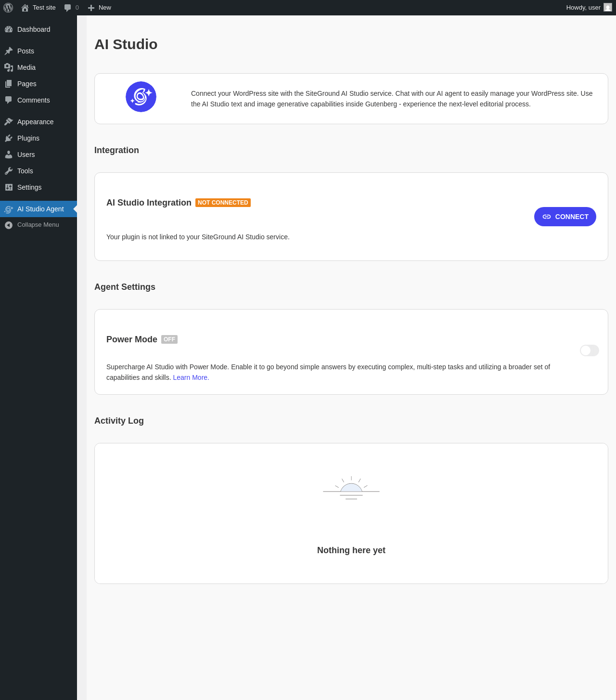Screen dimensions: 616x700
Task: Open the Settings menu item
Action: 29,187
